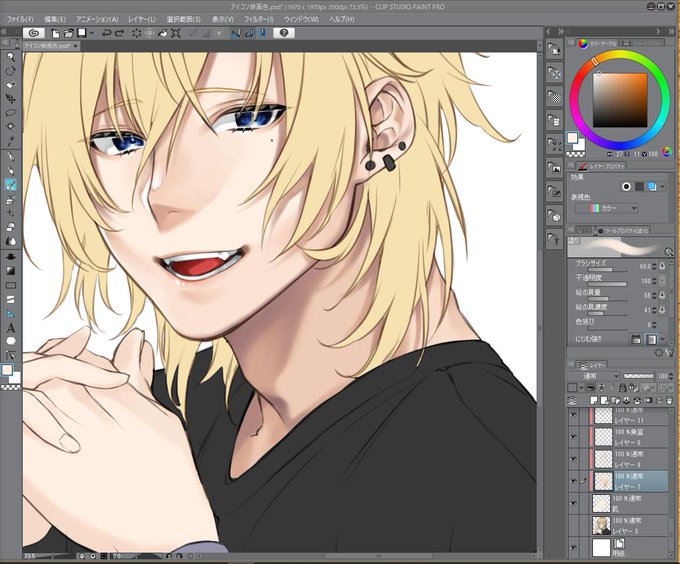Open the ファイル(F) menu
Screen dimensions: 680x564
pyautogui.click(x=20, y=20)
